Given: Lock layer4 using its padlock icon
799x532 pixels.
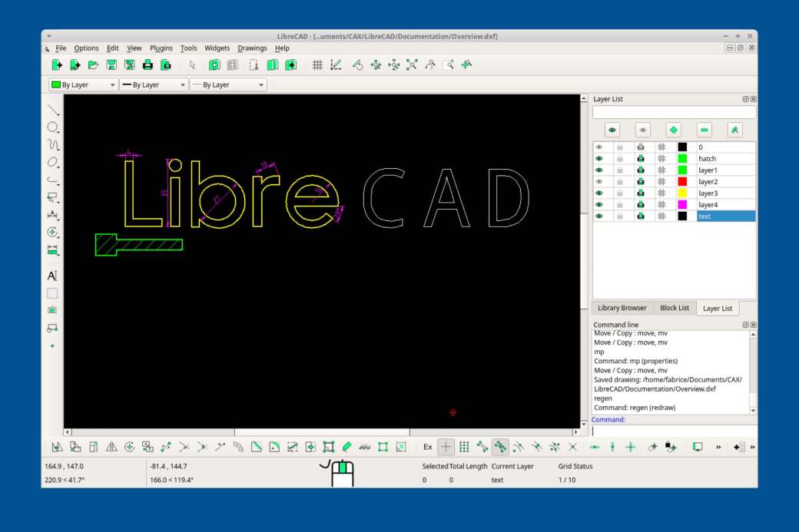Looking at the screenshot, I should click(x=620, y=205).
